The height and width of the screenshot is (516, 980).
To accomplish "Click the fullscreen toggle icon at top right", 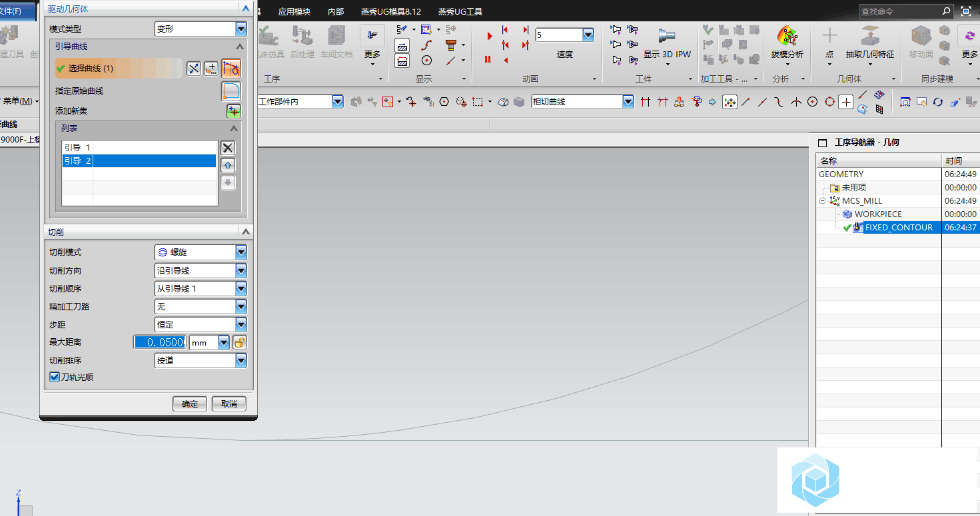I will [x=966, y=11].
